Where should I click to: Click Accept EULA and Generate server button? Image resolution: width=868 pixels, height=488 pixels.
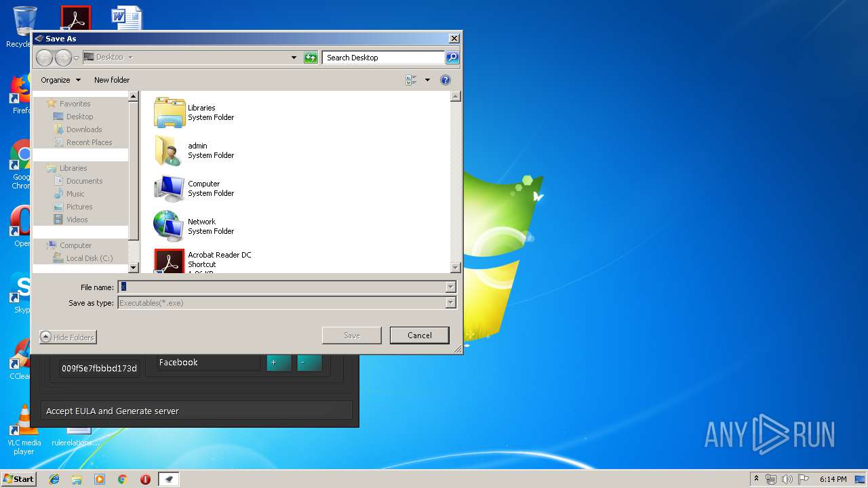coord(197,411)
